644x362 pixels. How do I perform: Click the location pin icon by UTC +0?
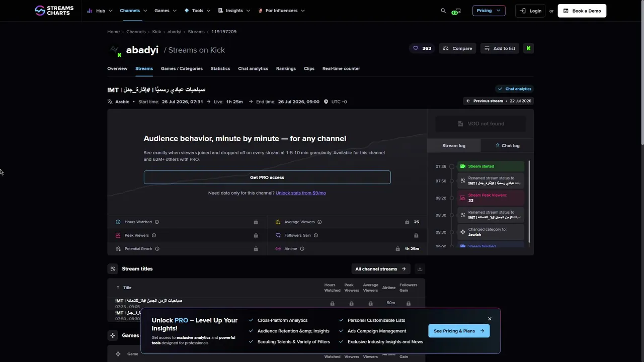click(x=326, y=102)
